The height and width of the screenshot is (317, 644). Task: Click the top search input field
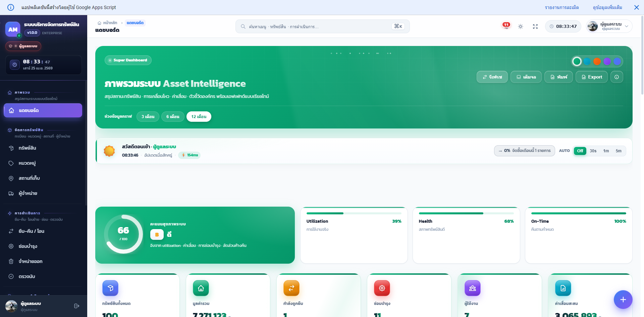click(319, 27)
